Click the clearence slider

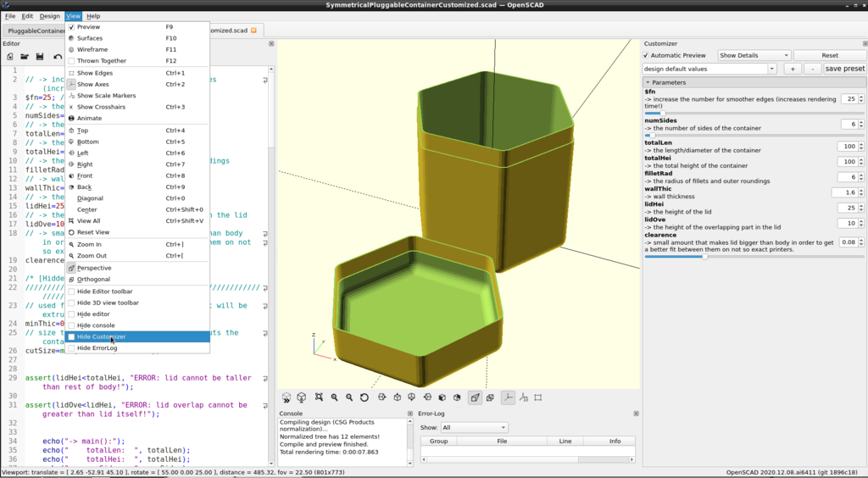click(x=754, y=257)
